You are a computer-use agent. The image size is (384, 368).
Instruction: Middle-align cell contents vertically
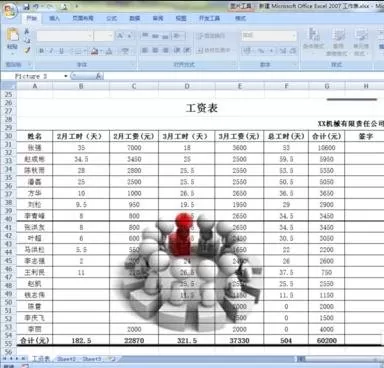(x=155, y=36)
